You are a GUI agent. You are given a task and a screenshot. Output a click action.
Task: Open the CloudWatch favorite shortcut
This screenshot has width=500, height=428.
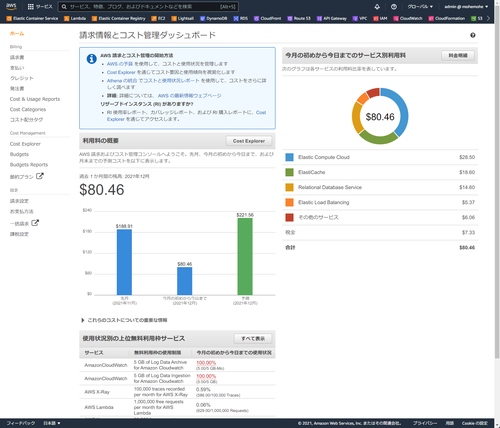(408, 18)
